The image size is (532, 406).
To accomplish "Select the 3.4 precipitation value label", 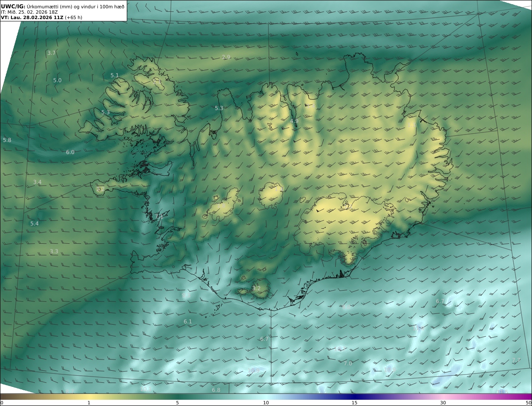I will [37, 182].
